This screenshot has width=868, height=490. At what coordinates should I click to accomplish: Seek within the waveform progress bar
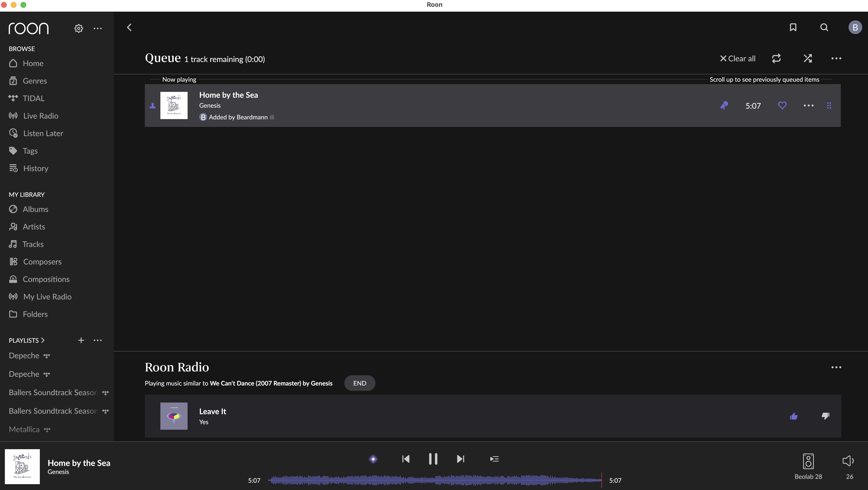point(435,480)
